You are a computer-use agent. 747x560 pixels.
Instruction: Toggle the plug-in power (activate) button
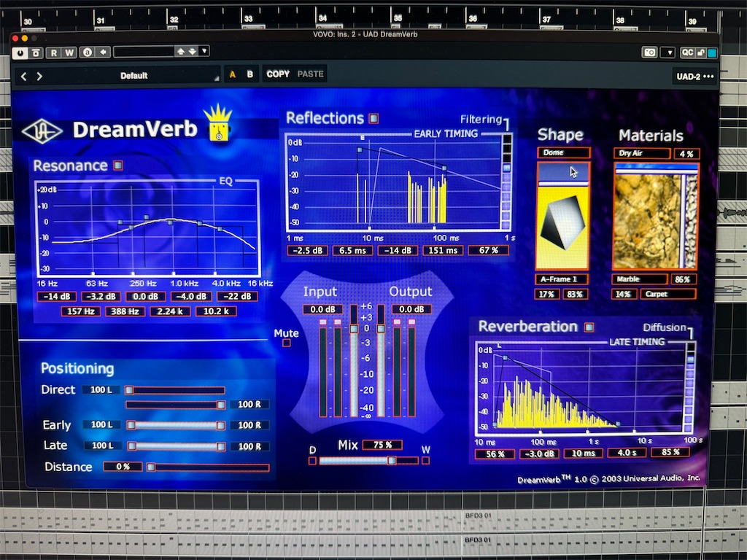pyautogui.click(x=20, y=52)
